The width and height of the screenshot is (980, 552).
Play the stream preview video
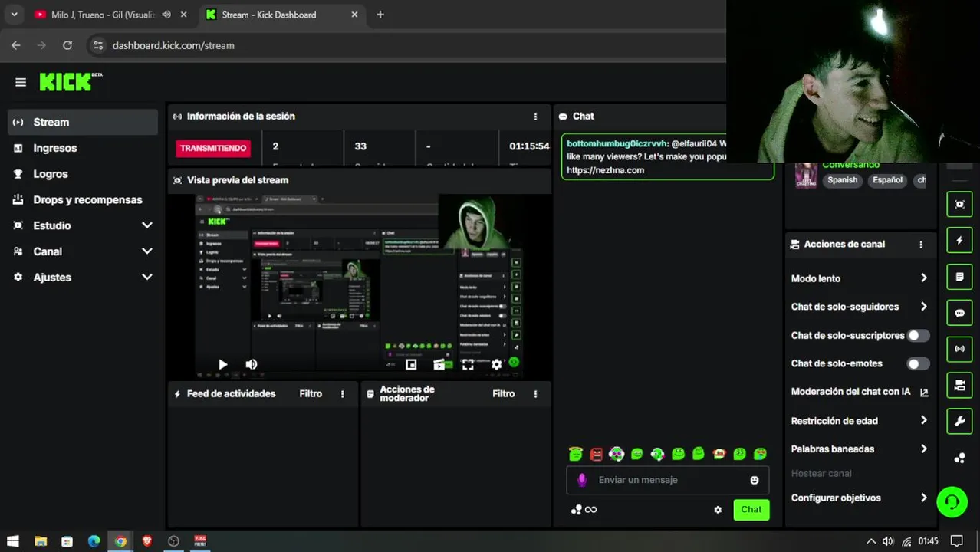(222, 365)
